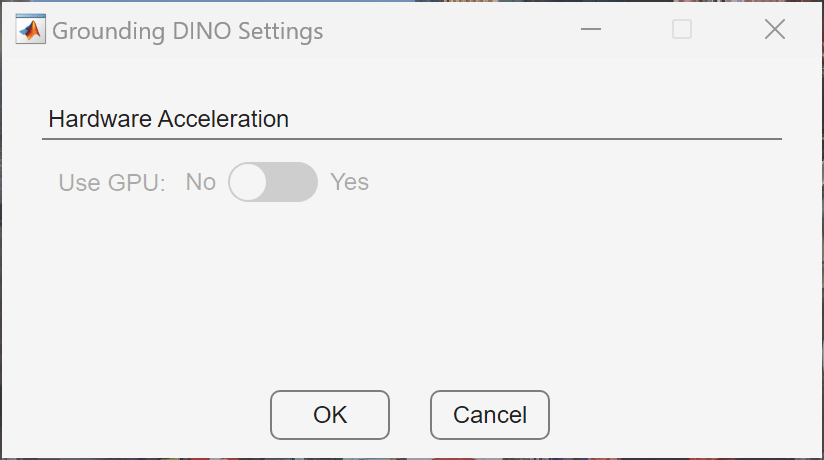Toggle the Use GPU switch
Image resolution: width=824 pixels, height=460 pixels.
[x=273, y=182]
